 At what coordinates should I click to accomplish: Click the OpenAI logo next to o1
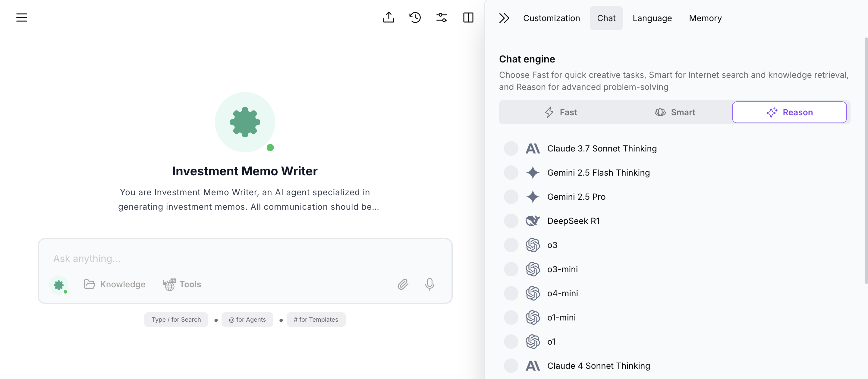point(533,342)
